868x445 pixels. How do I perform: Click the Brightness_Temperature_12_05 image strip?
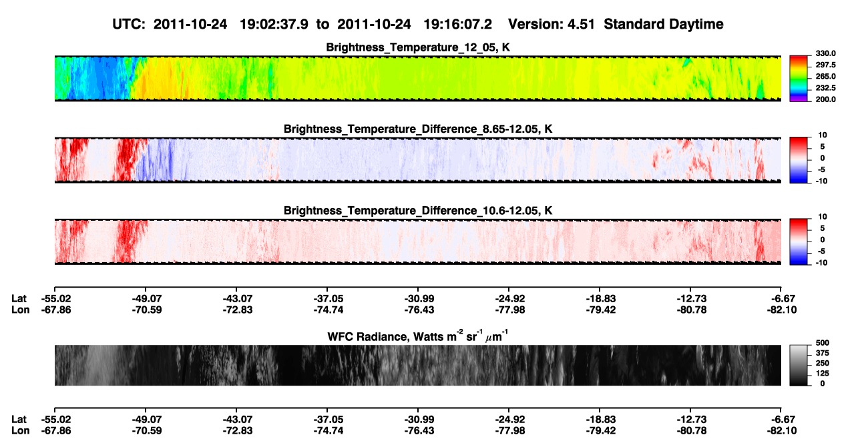tap(417, 78)
